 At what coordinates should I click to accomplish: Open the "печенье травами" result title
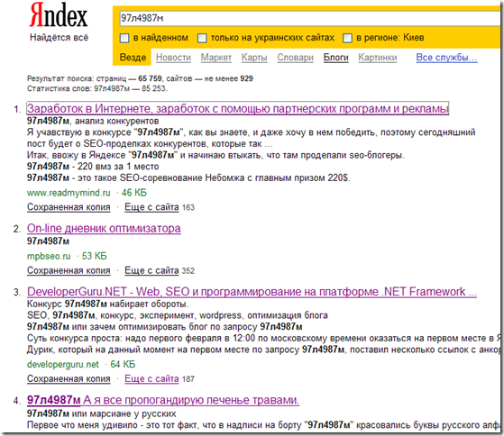pos(163,400)
